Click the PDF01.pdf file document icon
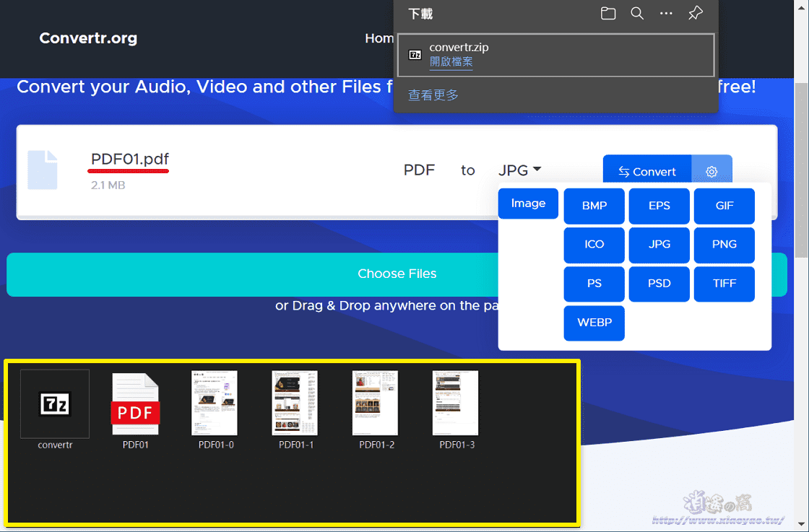This screenshot has height=532, width=809. point(42,170)
